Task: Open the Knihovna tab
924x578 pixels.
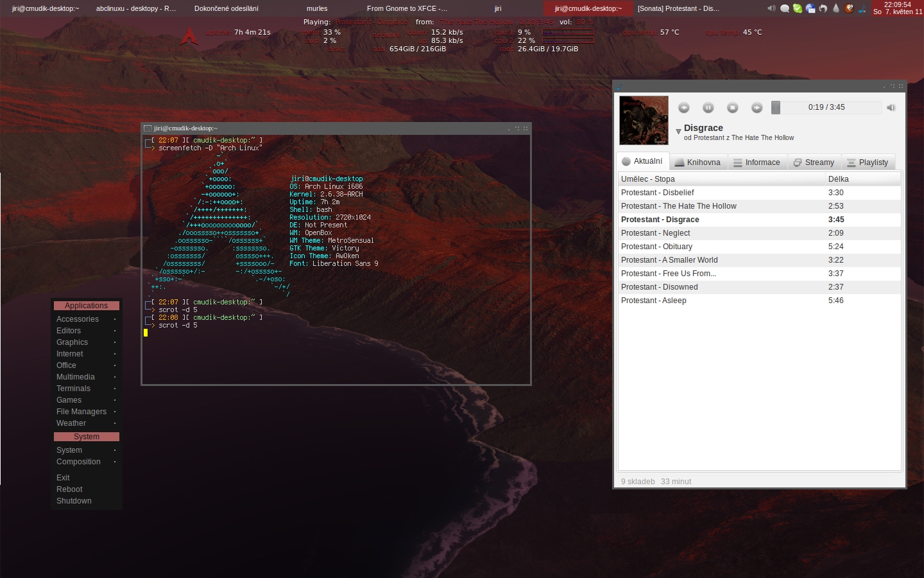Action: click(x=697, y=162)
